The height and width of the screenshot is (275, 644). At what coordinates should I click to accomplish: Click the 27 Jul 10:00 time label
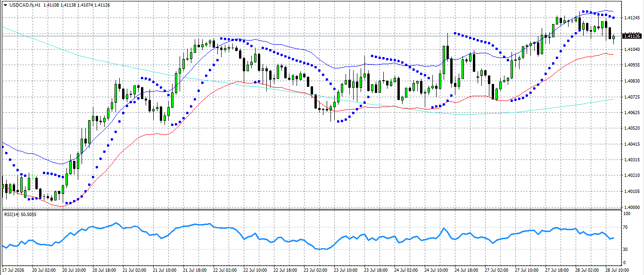coord(526,271)
